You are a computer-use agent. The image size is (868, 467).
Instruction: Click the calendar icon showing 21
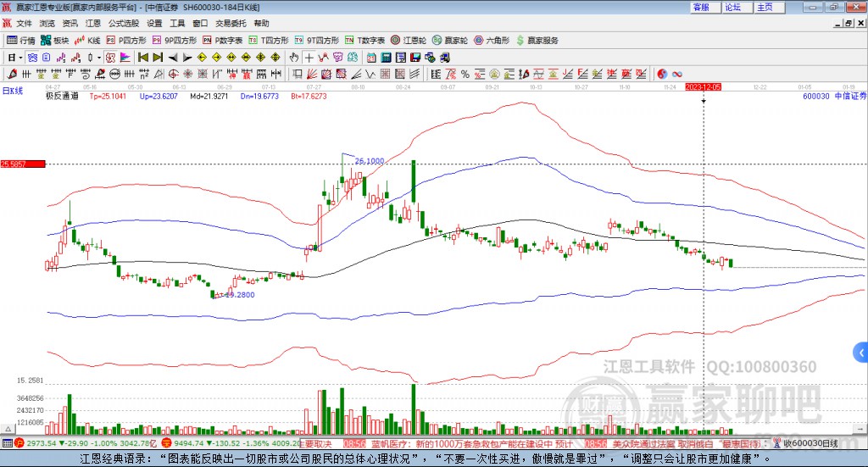click(371, 58)
